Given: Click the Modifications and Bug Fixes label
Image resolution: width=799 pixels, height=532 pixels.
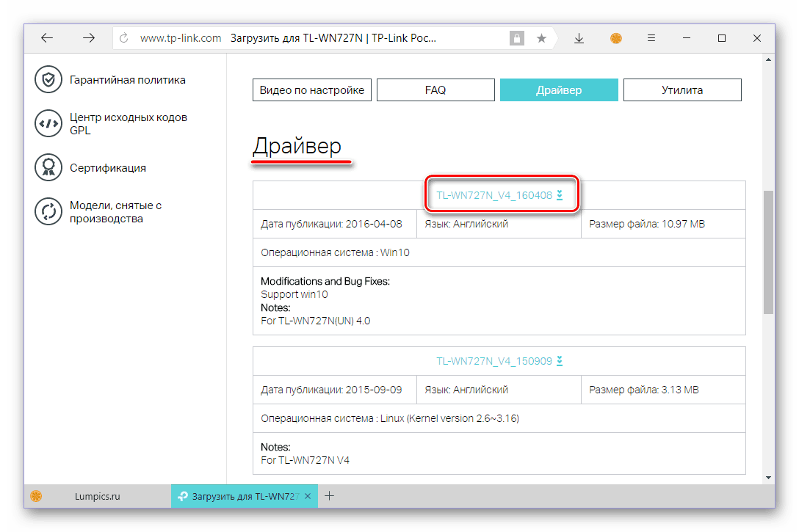Looking at the screenshot, I should click(x=325, y=281).
